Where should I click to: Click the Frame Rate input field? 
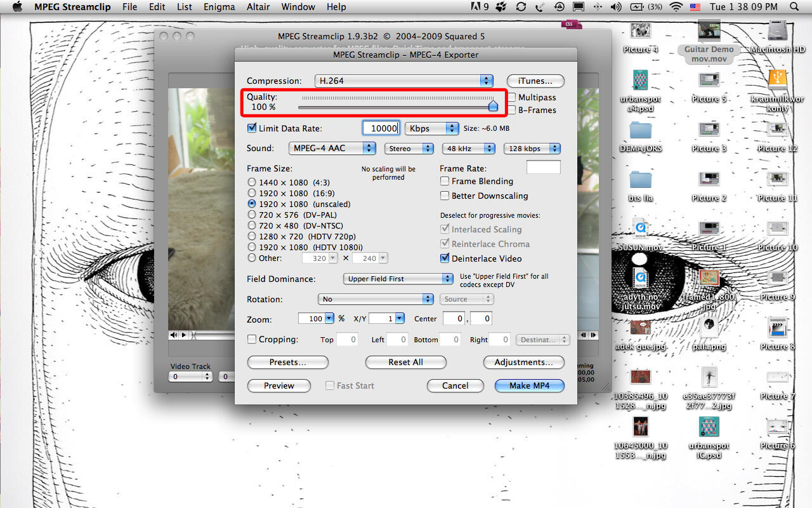544,168
